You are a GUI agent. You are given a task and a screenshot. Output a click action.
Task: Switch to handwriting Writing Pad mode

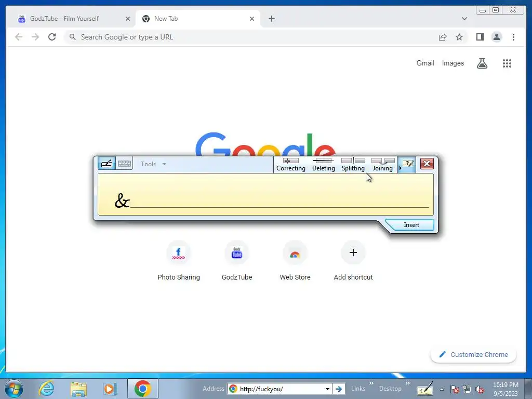pos(107,164)
